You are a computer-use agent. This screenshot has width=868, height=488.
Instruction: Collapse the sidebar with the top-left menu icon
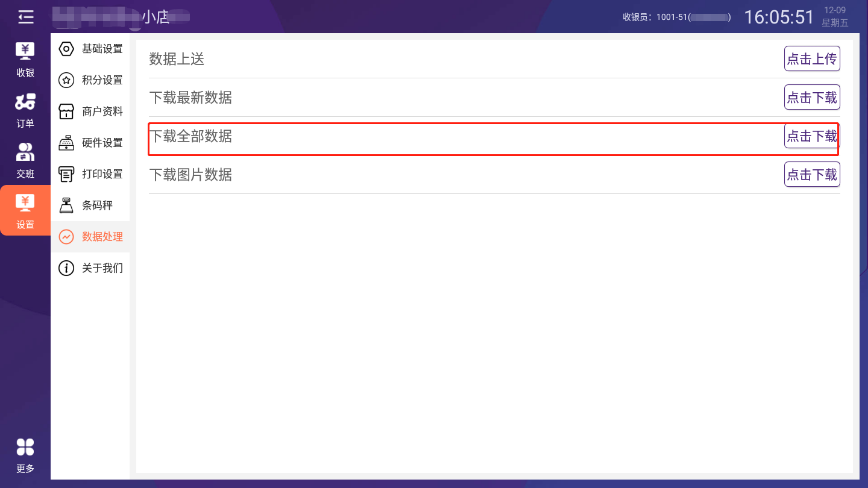click(25, 17)
